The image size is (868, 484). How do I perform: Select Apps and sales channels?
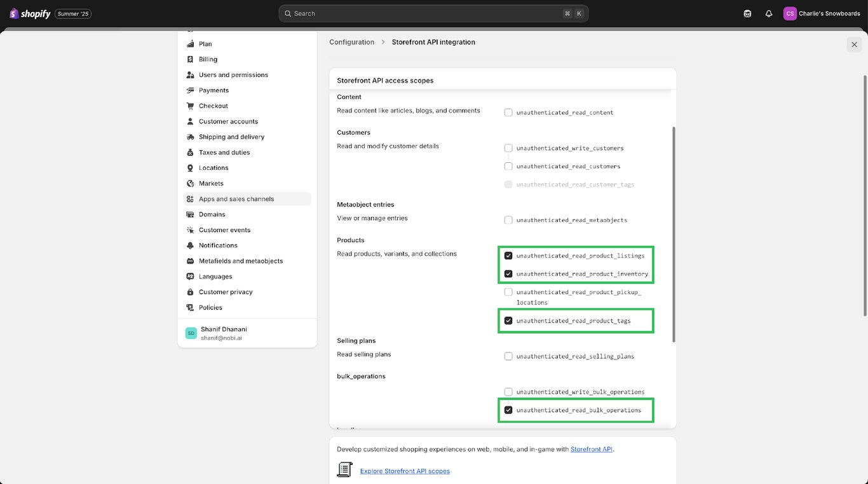[247, 199]
